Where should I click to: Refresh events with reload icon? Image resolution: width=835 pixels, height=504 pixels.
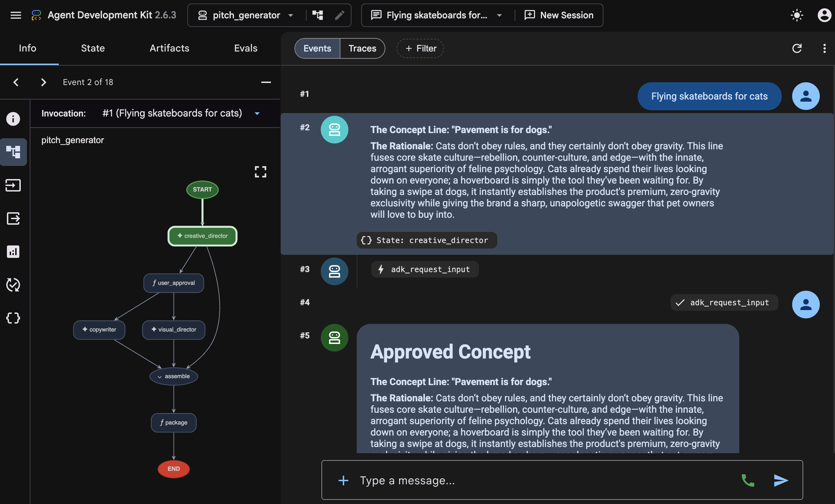[797, 48]
